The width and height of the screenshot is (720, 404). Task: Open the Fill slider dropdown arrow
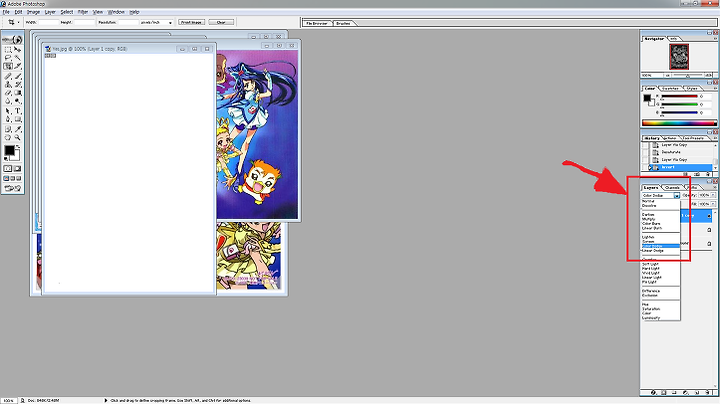pyautogui.click(x=713, y=204)
